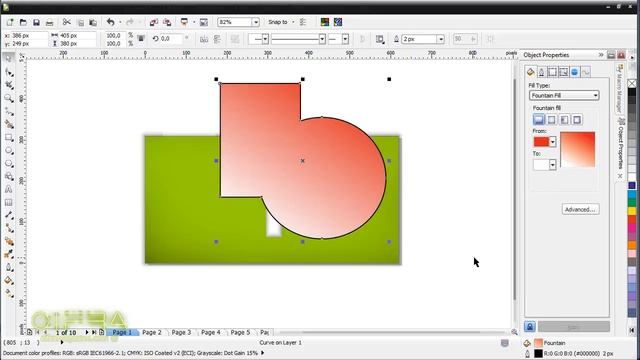The image size is (640, 360).
Task: Select the Rectangle tool
Action: 9,138
